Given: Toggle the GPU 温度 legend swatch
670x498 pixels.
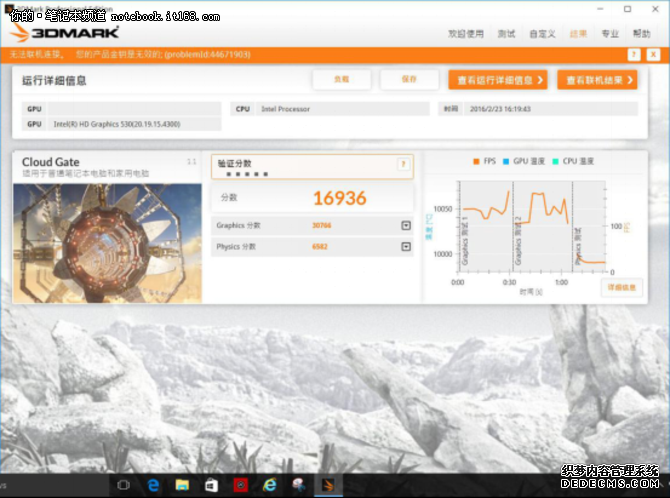Looking at the screenshot, I should point(506,162).
